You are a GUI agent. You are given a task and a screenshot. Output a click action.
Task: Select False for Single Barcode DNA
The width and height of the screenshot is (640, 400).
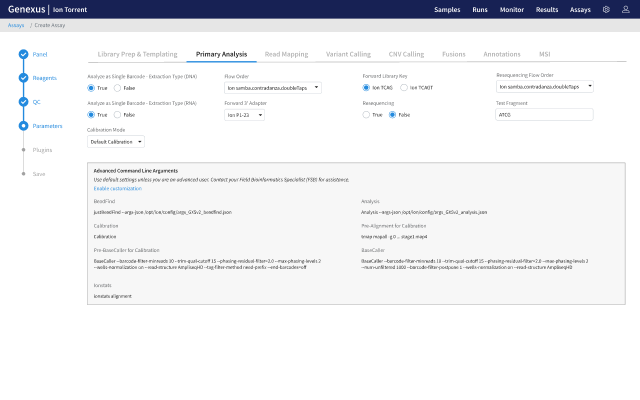click(118, 88)
